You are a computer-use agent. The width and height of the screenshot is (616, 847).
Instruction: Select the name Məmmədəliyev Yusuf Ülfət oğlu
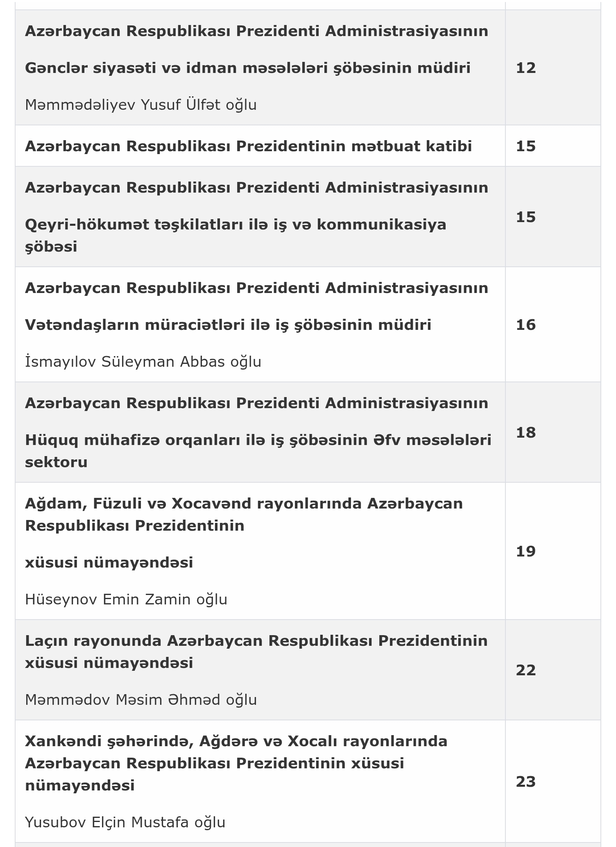point(140,105)
